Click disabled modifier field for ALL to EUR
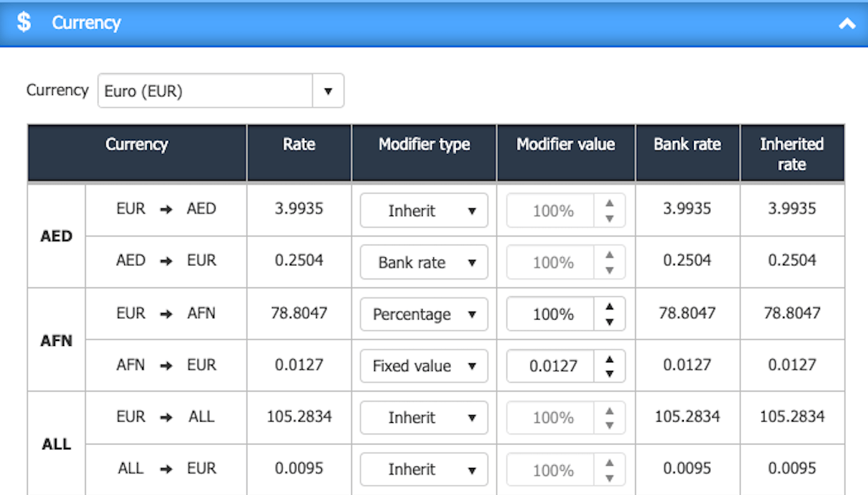The height and width of the screenshot is (495, 868). [x=551, y=469]
